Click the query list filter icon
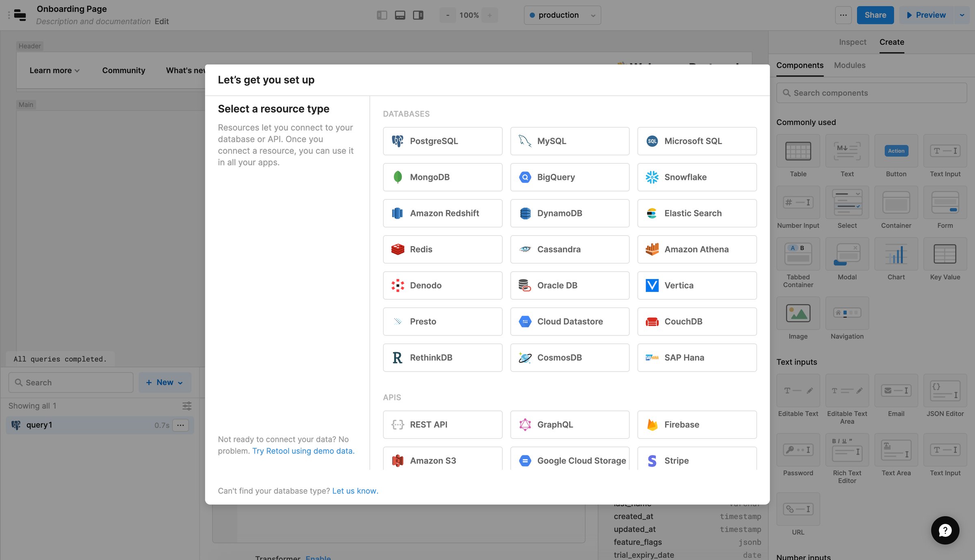975x560 pixels. (x=187, y=406)
